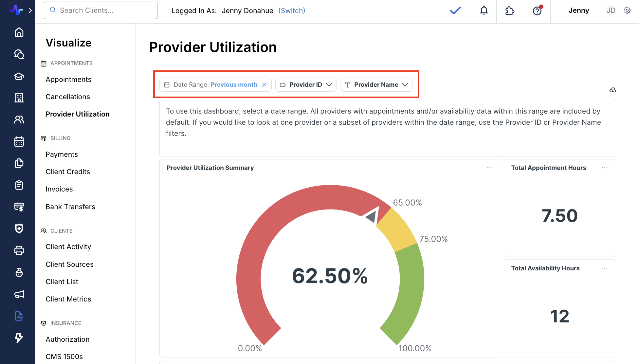Viewport: 639px width, 364px height.
Task: Click the help question mark icon
Action: pos(537,11)
